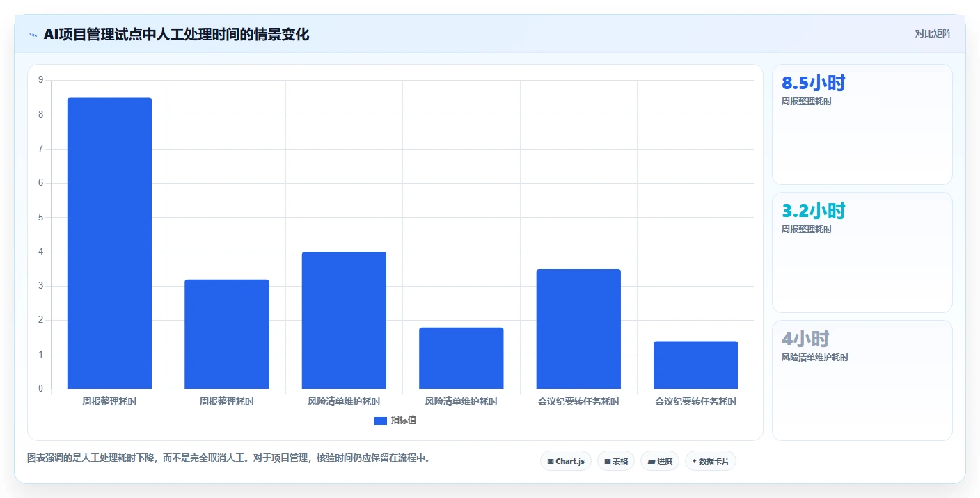This screenshot has height=498, width=980.
Task: Select the 表格 chip
Action: [x=616, y=461]
